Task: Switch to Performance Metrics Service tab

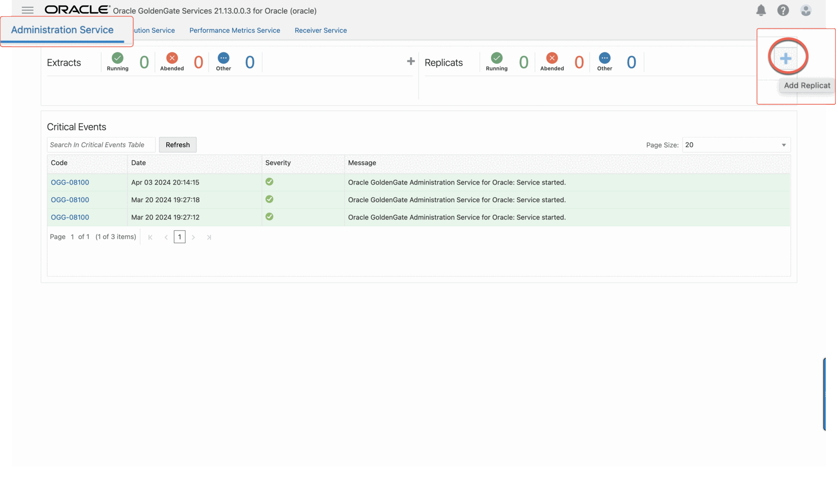Action: click(234, 31)
